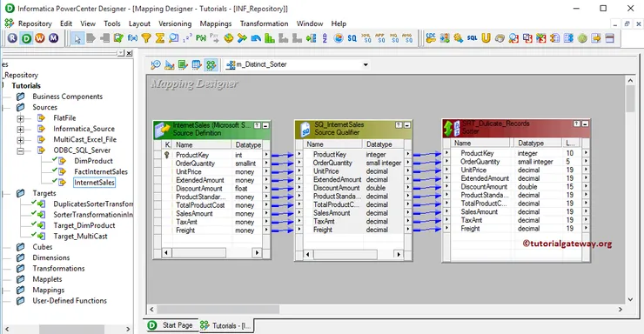Minimize the SQ_InternetSales Source Qualifier box
The width and height of the screenshot is (644, 334).
[407, 124]
